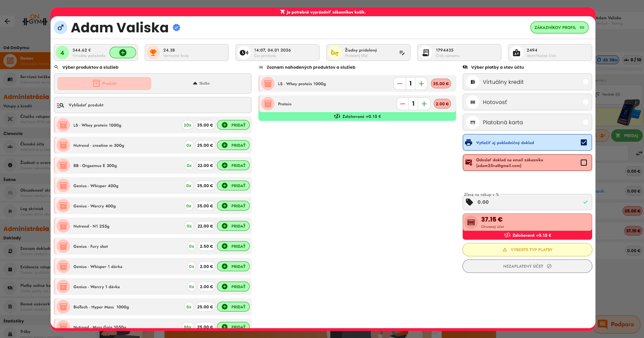Add Nutrend creatine m 300g to cart

[x=234, y=145]
